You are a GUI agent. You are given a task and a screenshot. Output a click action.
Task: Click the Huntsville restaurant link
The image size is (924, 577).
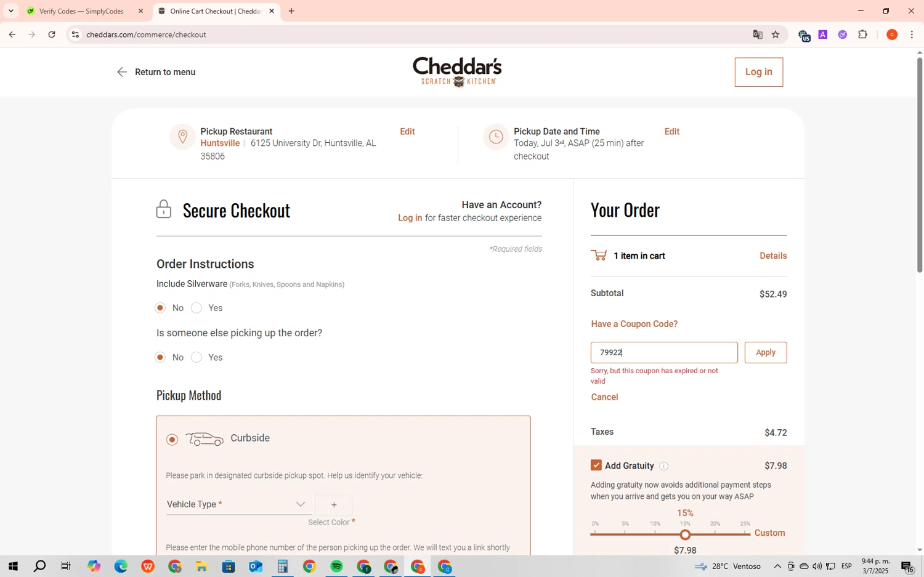click(x=220, y=143)
